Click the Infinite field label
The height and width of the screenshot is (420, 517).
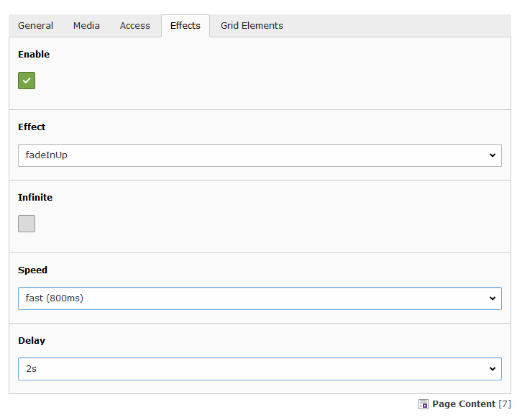(35, 197)
